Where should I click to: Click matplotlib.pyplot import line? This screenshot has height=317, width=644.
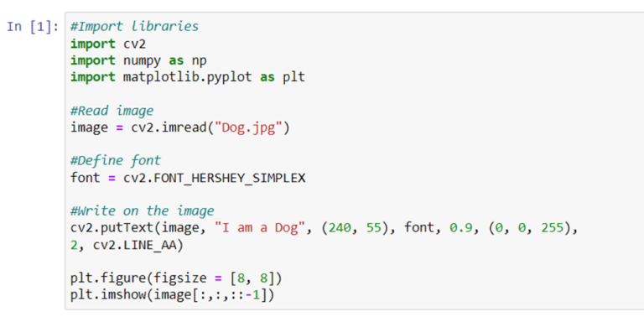188,77
